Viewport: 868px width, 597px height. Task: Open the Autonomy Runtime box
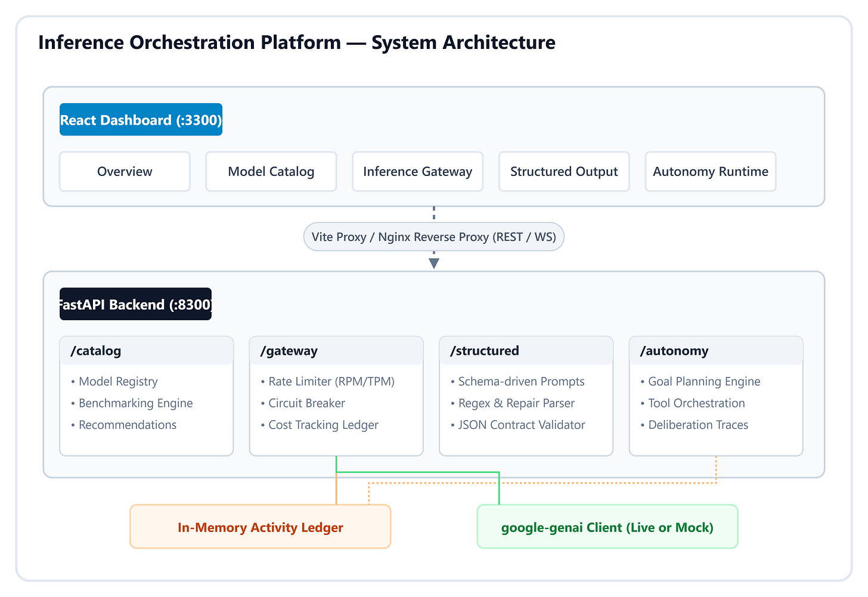pyautogui.click(x=711, y=172)
